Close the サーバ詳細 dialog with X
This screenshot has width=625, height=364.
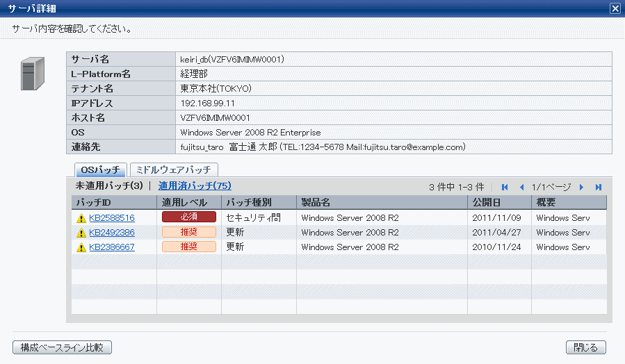pyautogui.click(x=615, y=8)
